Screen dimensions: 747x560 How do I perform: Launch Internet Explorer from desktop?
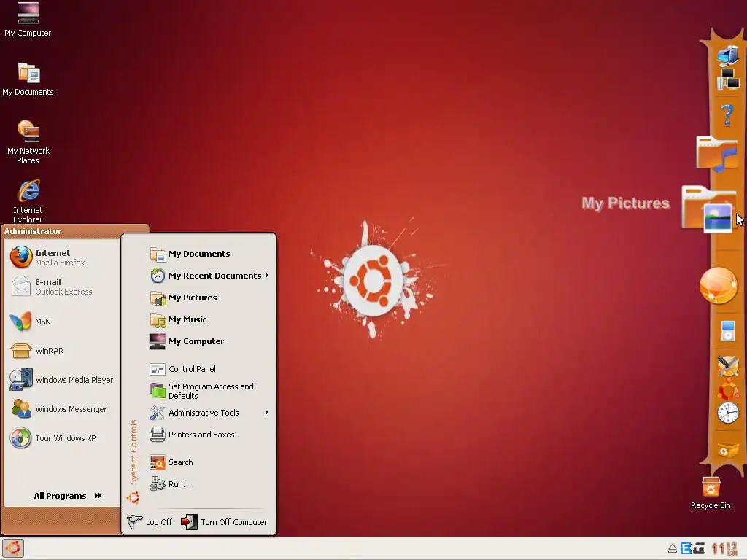tap(28, 201)
